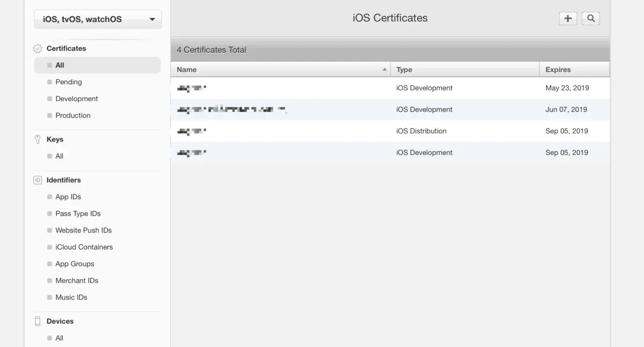Open App Groups

point(75,264)
